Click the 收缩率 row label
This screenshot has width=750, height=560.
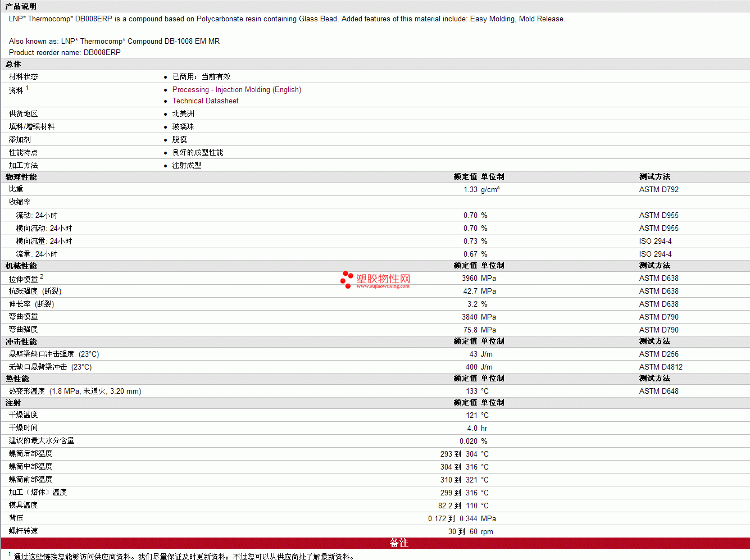coord(20,202)
